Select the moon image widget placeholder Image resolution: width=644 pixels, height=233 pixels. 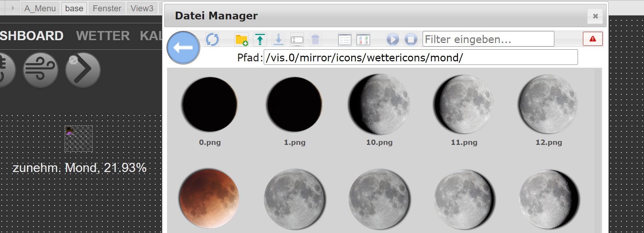79,139
